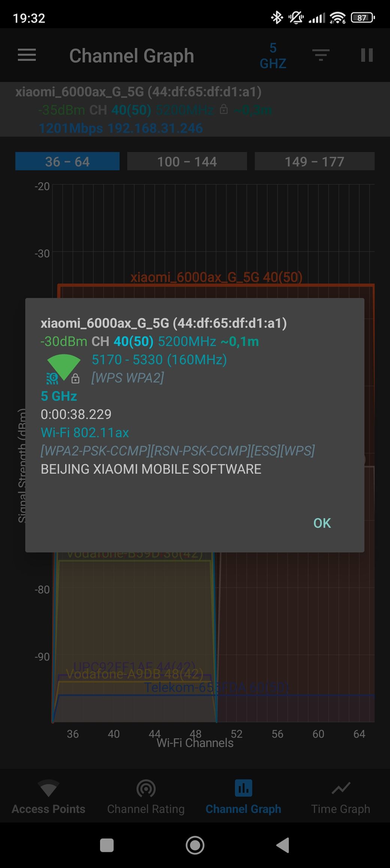The width and height of the screenshot is (390, 868).
Task: Open Channel Rating tab
Action: pyautogui.click(x=146, y=796)
